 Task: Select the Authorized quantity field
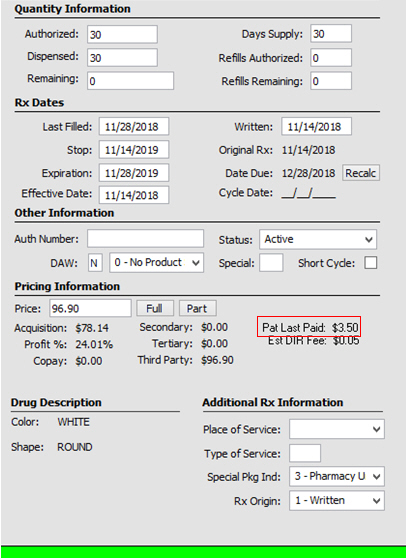coord(122,35)
